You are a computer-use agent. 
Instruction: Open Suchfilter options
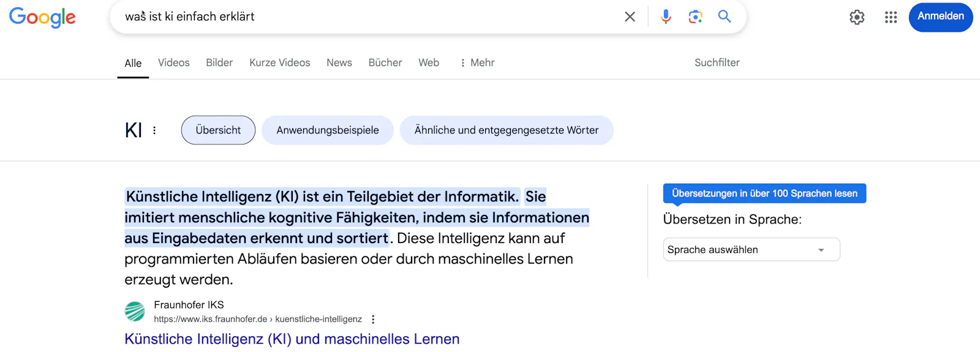(717, 62)
